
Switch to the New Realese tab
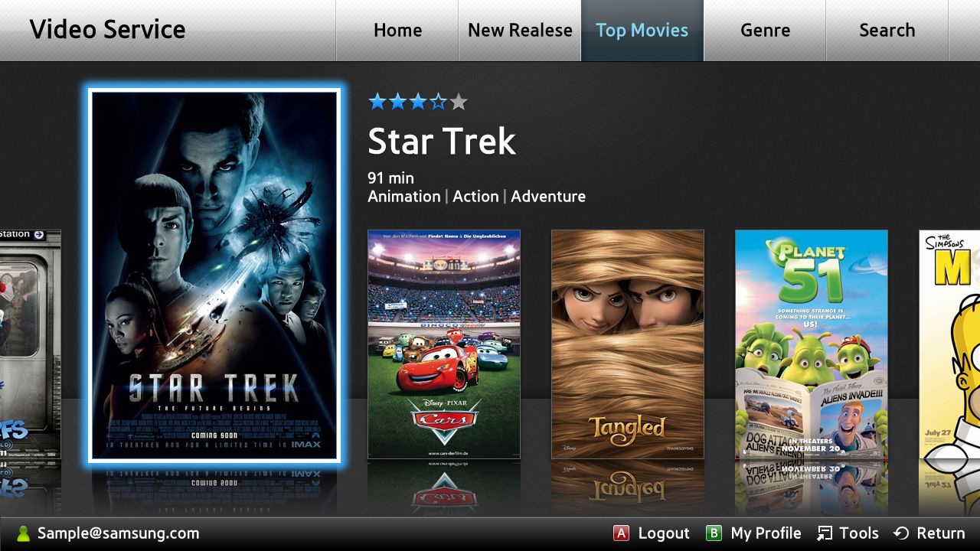click(520, 31)
